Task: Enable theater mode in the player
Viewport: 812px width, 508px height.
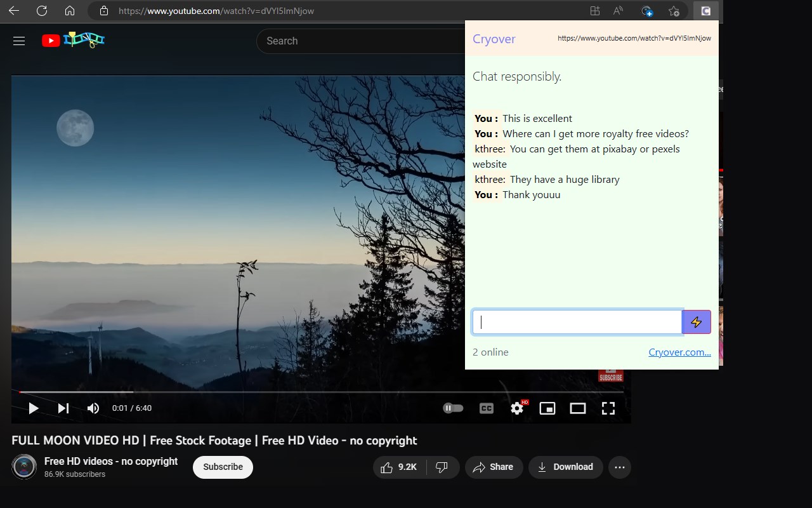Action: (x=578, y=408)
